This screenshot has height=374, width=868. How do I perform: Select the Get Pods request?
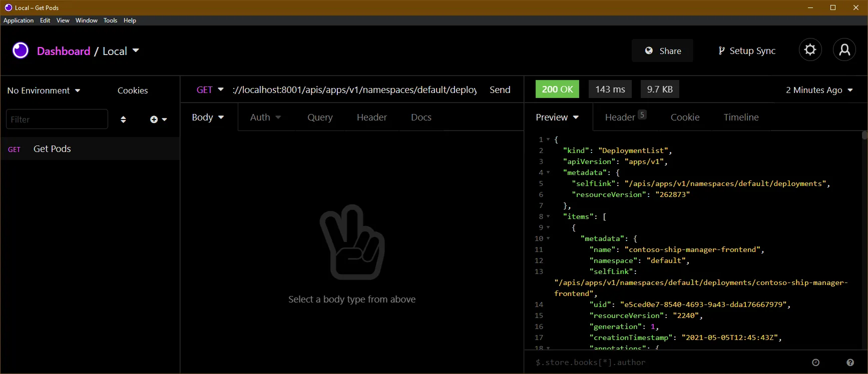tap(90, 148)
